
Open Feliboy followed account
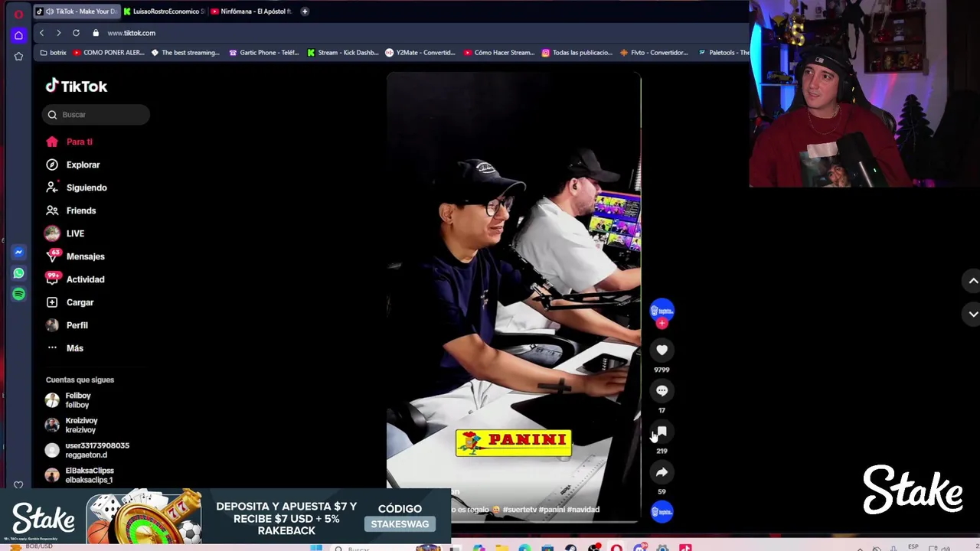[69, 400]
